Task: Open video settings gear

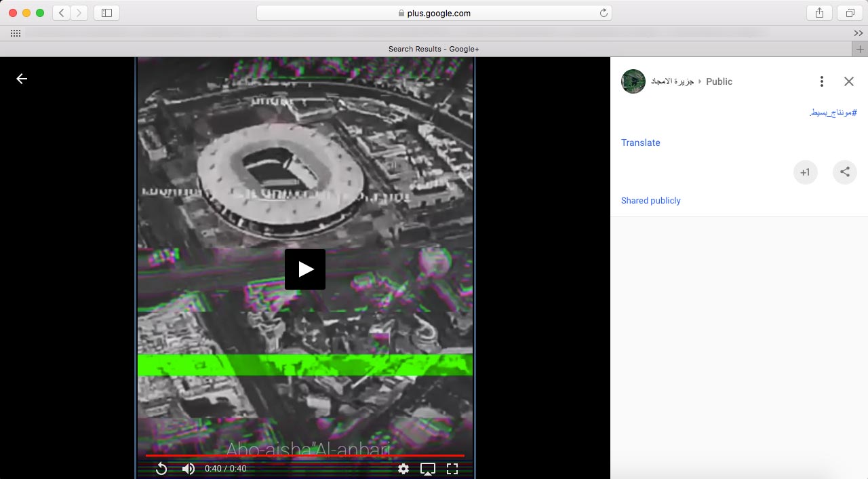Action: click(403, 469)
